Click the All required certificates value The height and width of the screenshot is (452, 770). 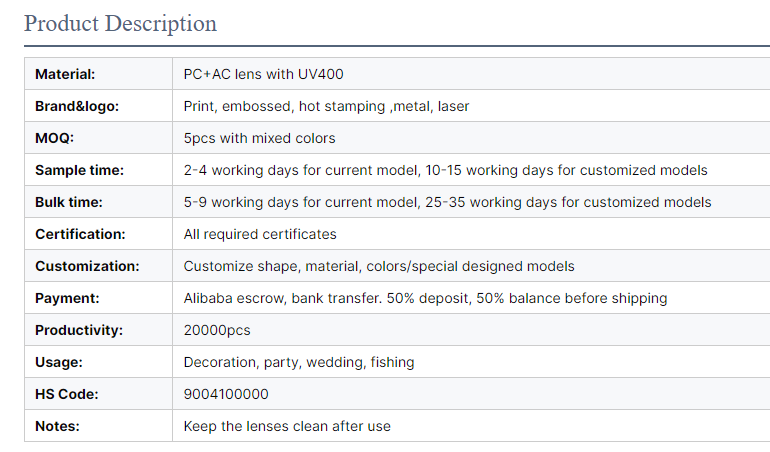tap(260, 234)
